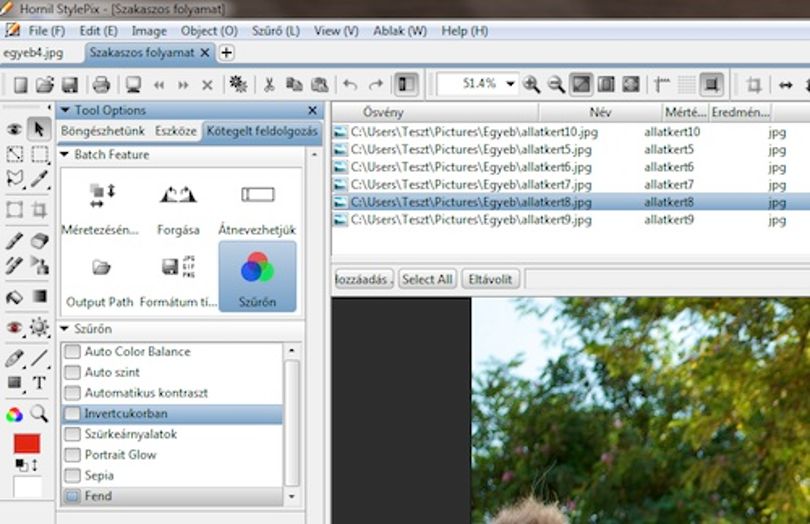Click the Eltávolít remove button
810x524 pixels.
490,280
